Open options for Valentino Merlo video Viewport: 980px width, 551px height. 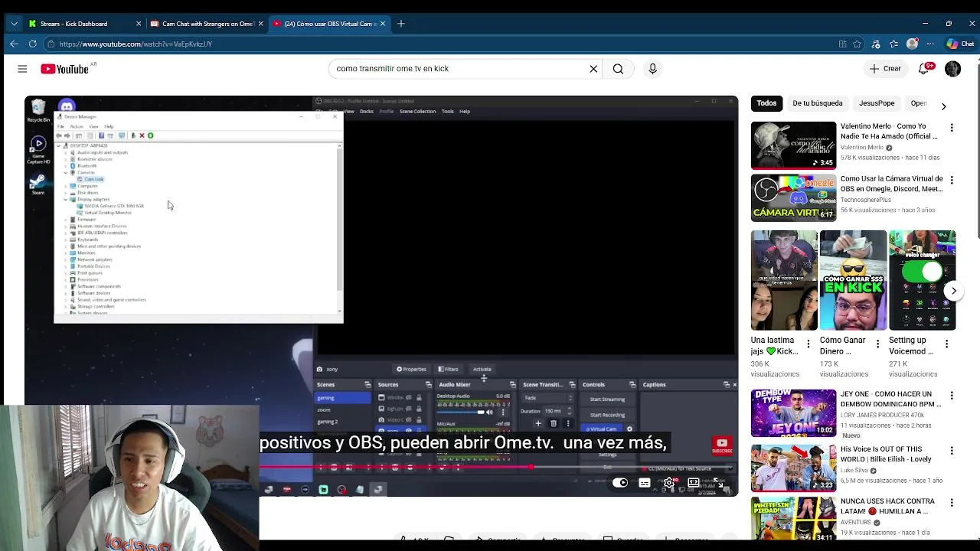pos(952,128)
